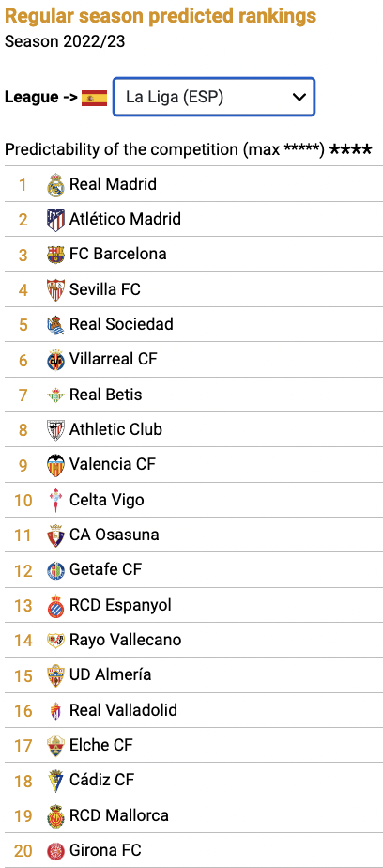Click the Cádiz CF crest

(x=56, y=780)
